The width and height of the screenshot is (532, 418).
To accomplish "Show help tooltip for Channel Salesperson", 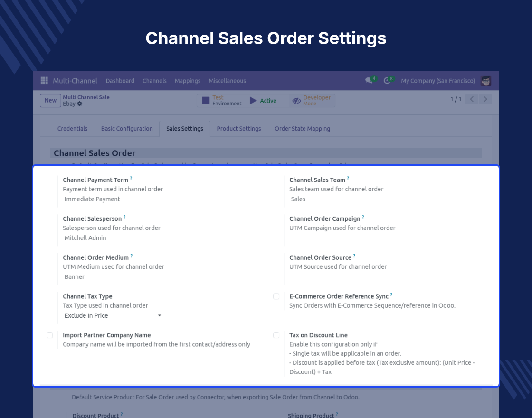I will [x=124, y=217].
